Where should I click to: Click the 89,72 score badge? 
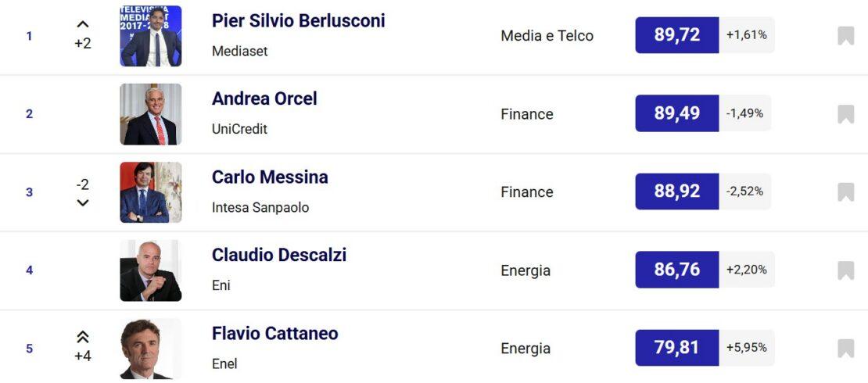point(676,35)
